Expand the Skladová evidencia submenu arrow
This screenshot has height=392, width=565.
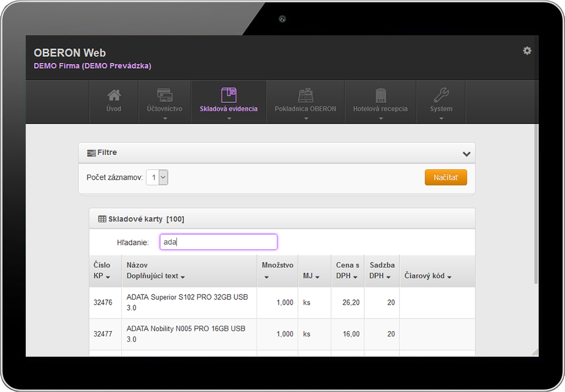(x=229, y=118)
